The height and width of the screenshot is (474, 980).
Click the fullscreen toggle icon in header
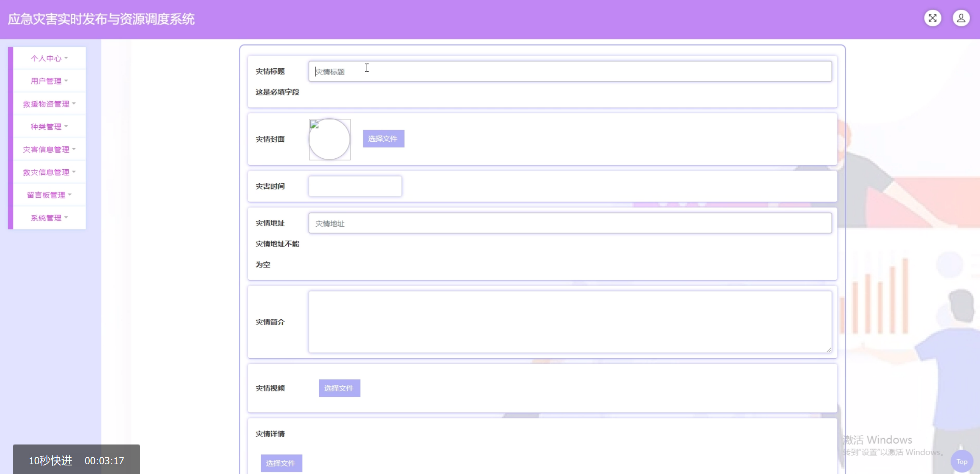[x=932, y=18]
